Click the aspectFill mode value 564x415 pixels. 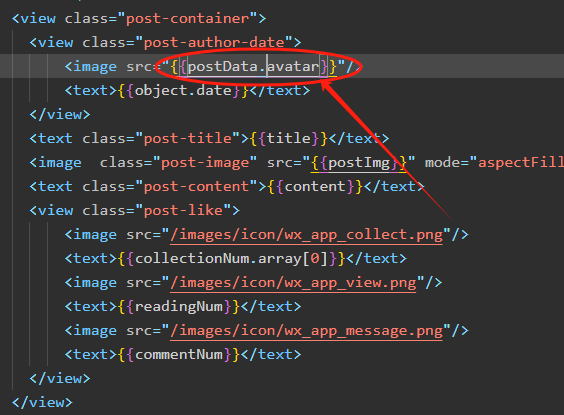[521, 163]
